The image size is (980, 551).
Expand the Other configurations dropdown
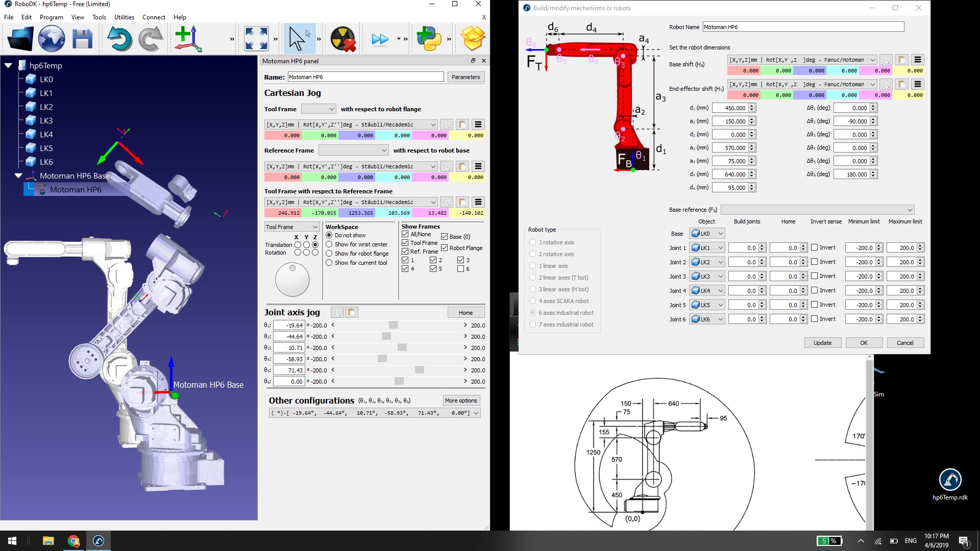(476, 413)
